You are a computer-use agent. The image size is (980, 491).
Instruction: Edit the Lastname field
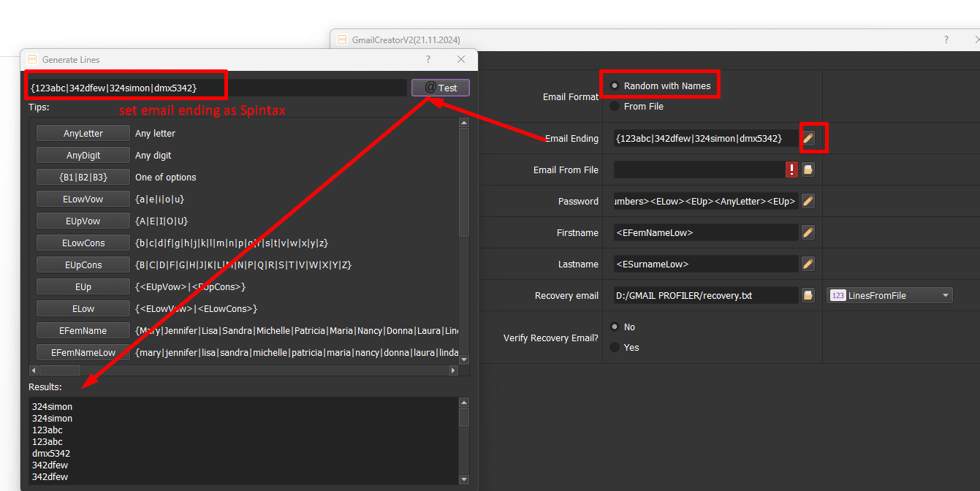click(706, 264)
